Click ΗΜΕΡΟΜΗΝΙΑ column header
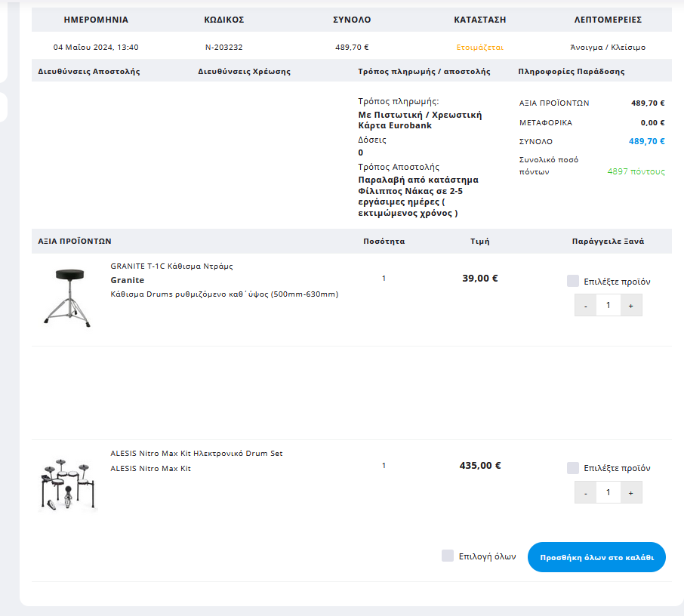Image resolution: width=684 pixels, height=616 pixels. pos(96,20)
